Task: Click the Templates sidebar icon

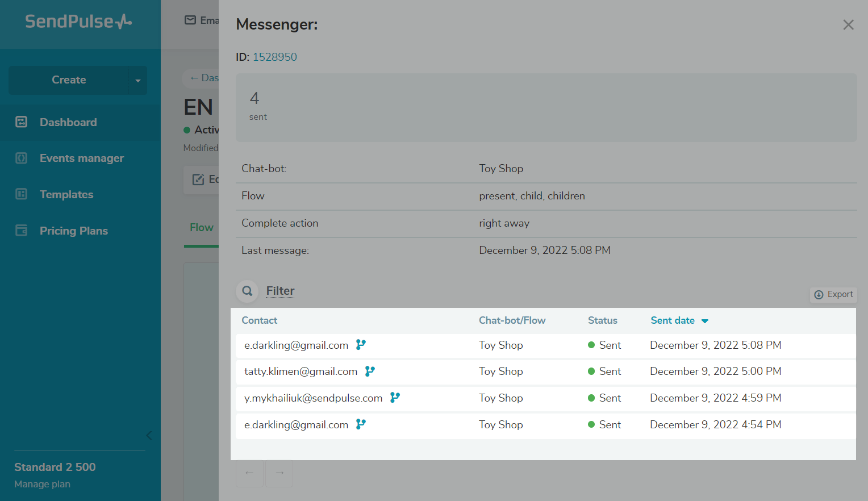Action: (x=22, y=194)
